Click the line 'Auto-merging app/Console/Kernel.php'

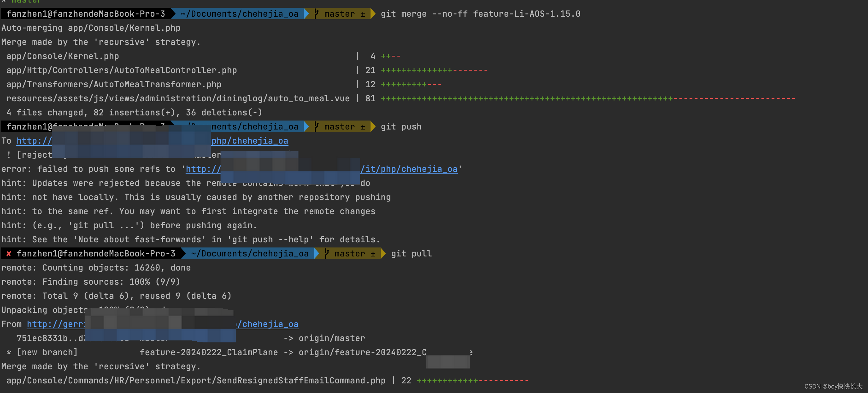91,28
